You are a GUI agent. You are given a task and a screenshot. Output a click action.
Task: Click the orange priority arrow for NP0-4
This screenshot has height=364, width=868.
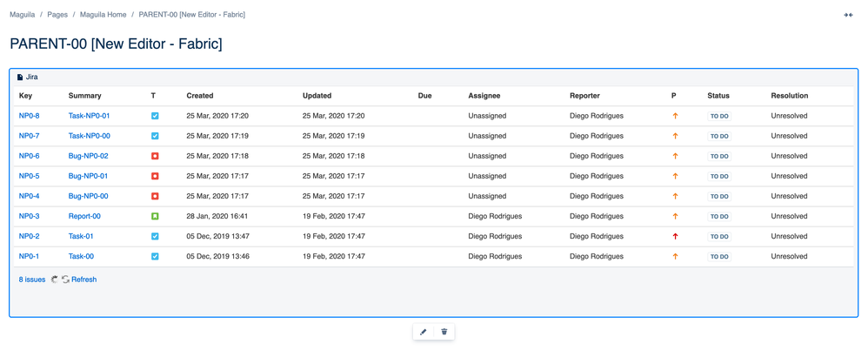click(x=675, y=196)
